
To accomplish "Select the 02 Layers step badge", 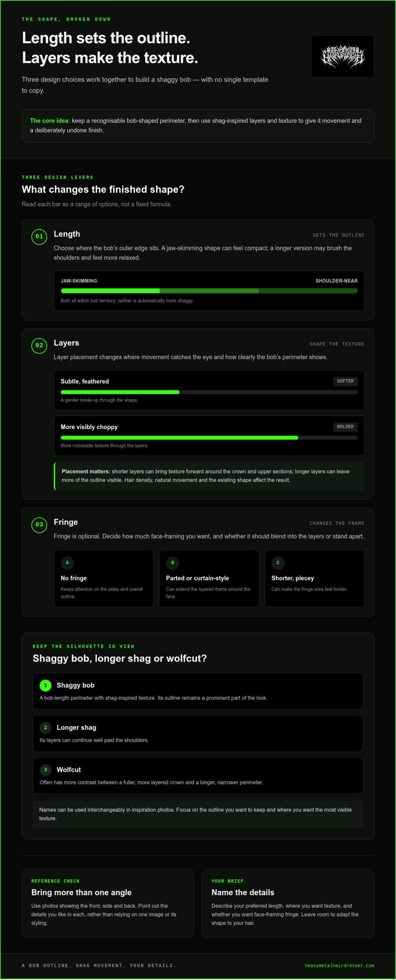I will [39, 345].
